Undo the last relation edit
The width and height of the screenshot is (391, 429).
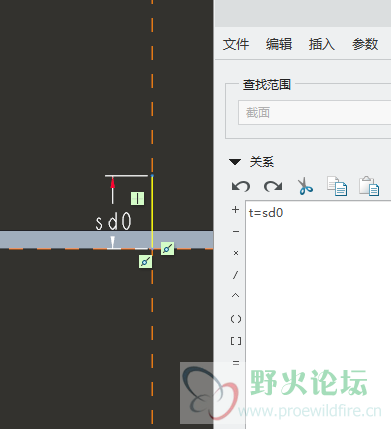(241, 186)
